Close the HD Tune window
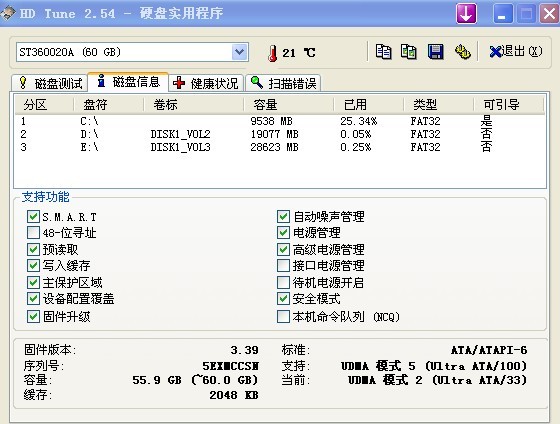The width and height of the screenshot is (560, 424). pos(549,14)
